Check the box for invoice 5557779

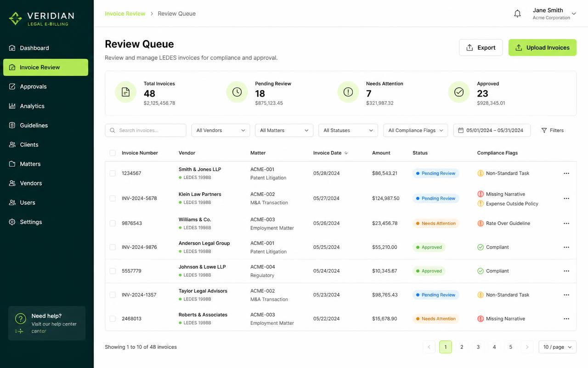pos(113,271)
